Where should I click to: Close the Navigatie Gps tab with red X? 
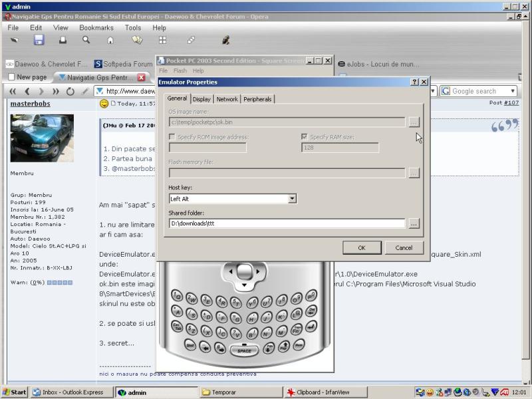pyautogui.click(x=141, y=77)
